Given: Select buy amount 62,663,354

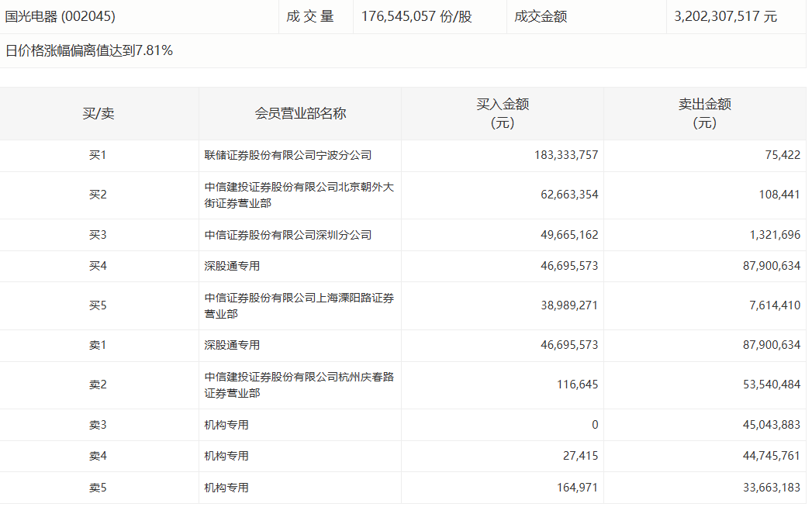Looking at the screenshot, I should (569, 195).
